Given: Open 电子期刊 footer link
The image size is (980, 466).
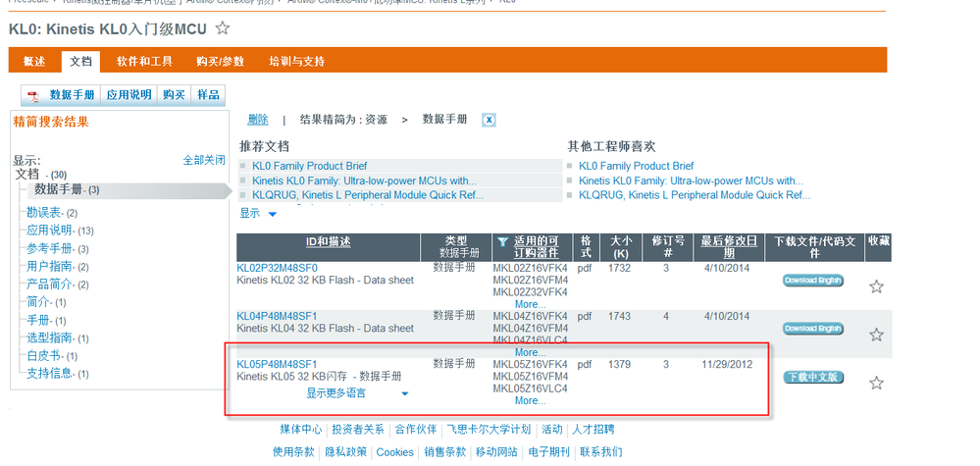Looking at the screenshot, I should (x=548, y=451).
